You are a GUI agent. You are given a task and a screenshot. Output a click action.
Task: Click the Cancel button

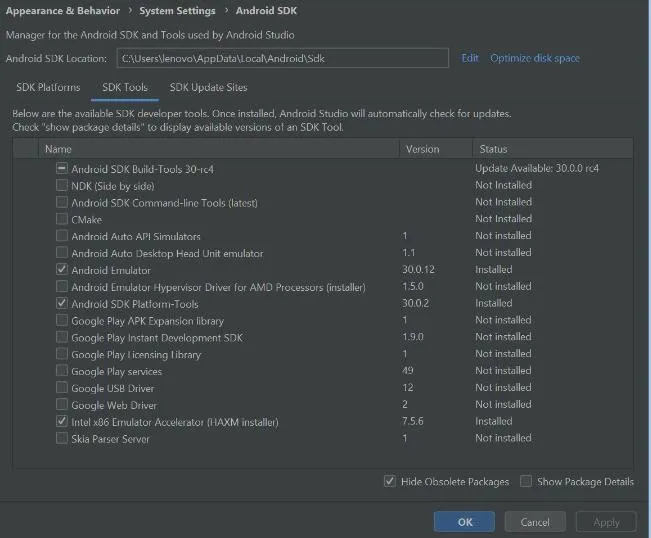(x=535, y=522)
